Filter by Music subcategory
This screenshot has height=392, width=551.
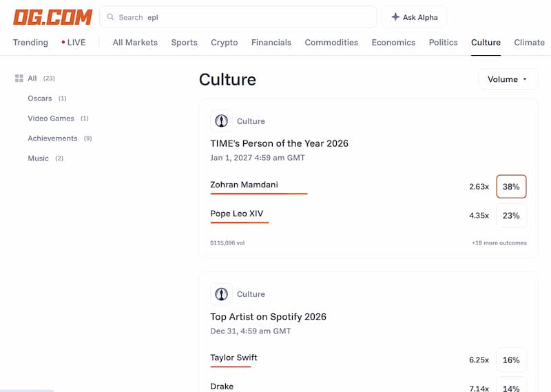tap(45, 158)
